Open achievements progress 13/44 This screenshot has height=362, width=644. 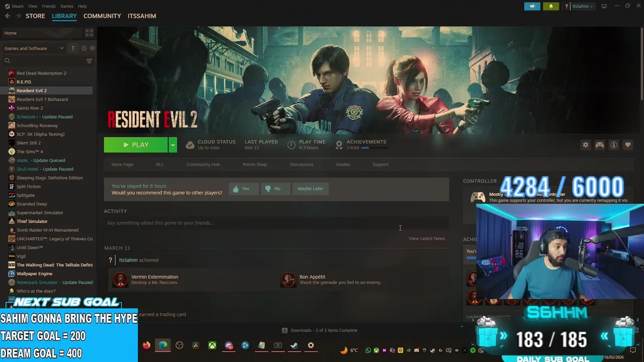[x=361, y=145]
